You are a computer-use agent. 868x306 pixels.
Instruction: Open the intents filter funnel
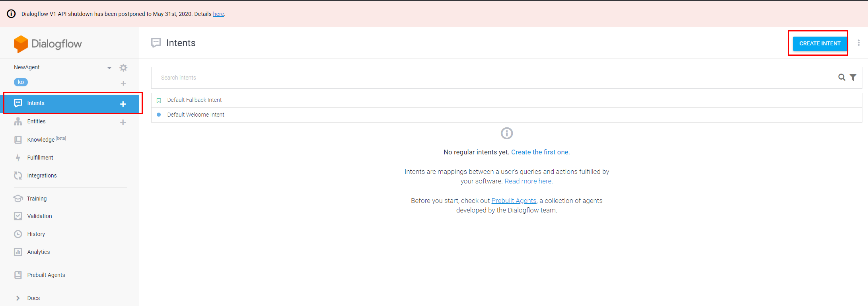tap(853, 77)
